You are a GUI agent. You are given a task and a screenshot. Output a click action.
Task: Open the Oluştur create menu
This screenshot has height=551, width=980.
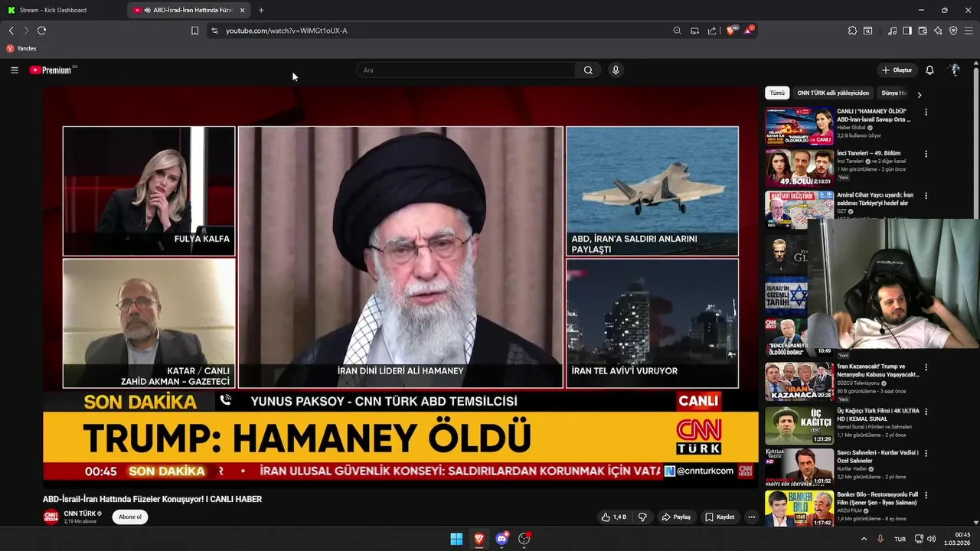click(897, 70)
